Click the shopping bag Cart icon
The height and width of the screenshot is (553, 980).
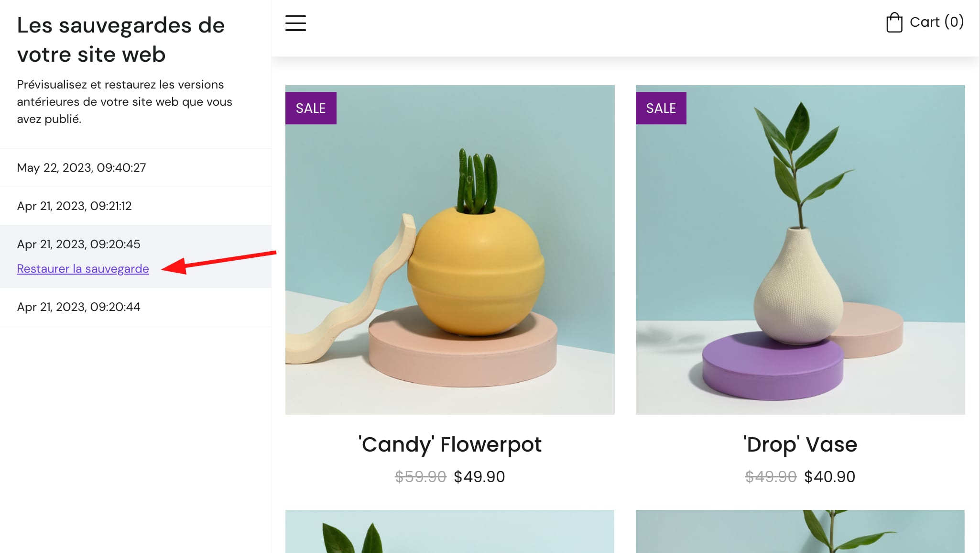[x=894, y=22]
